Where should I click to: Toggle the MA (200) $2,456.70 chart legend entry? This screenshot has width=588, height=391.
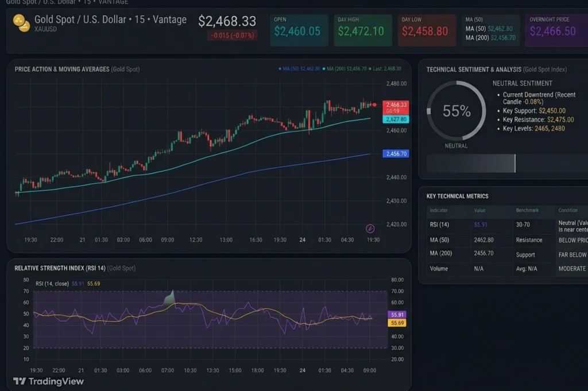point(345,68)
